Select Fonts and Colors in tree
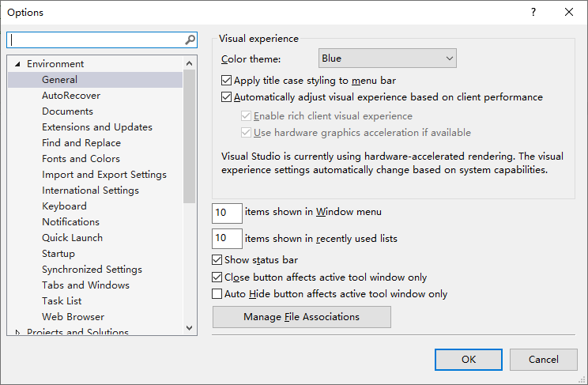Screen dimensions: 588x385 click(81, 159)
